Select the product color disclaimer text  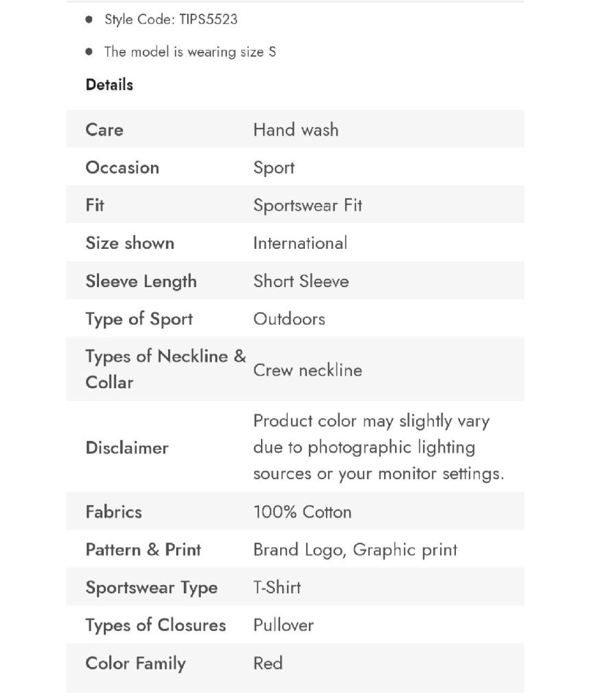point(378,447)
